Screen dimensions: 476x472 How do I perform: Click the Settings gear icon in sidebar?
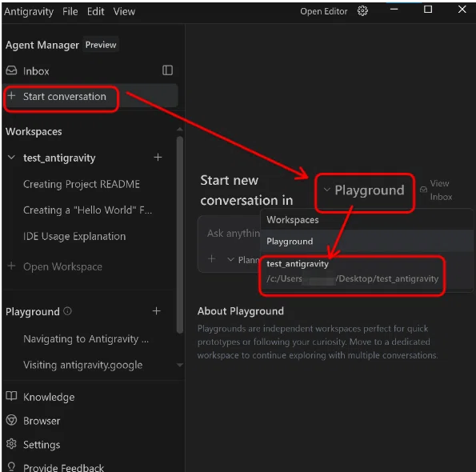point(11,444)
